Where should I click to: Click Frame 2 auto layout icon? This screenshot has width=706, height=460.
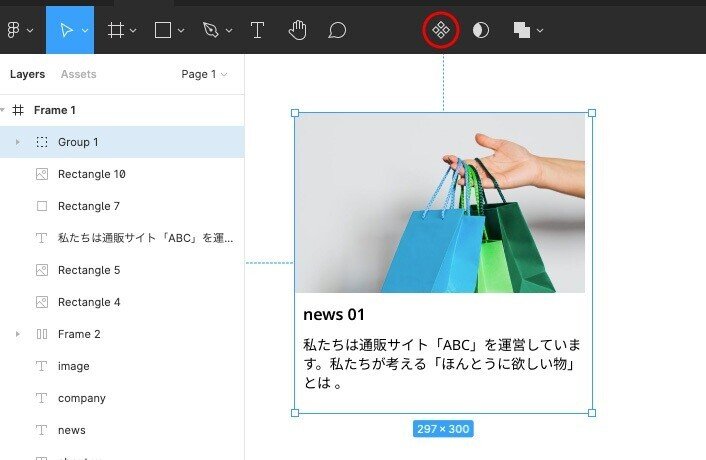pyautogui.click(x=42, y=334)
